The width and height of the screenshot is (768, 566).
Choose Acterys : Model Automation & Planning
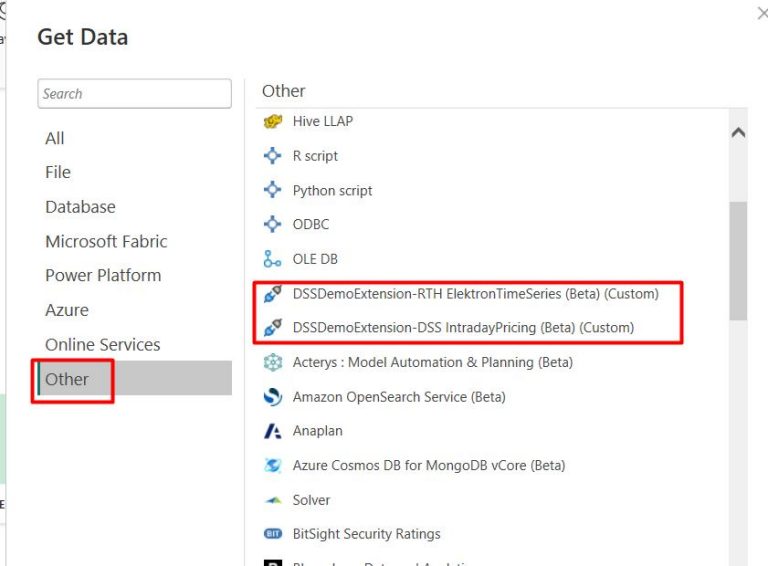(x=433, y=362)
